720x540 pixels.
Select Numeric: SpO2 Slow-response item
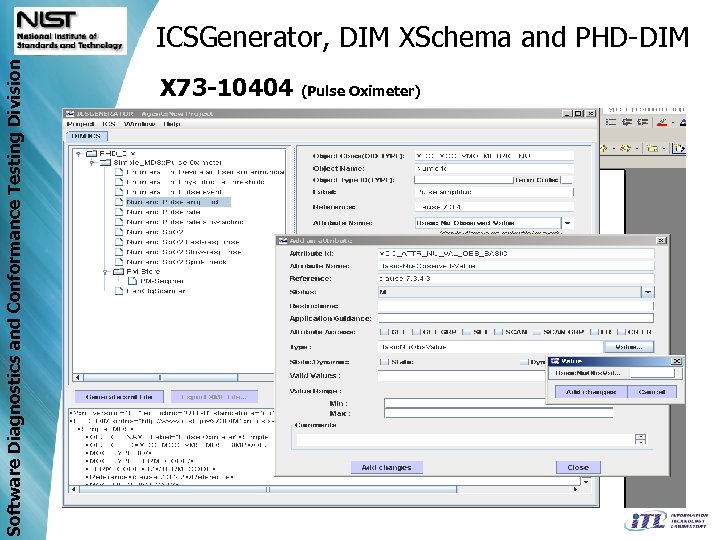click(184, 252)
